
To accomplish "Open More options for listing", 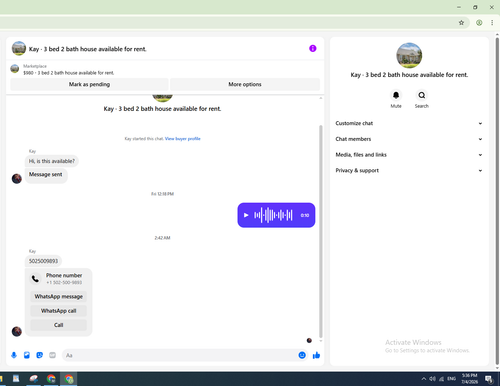I will coord(245,84).
